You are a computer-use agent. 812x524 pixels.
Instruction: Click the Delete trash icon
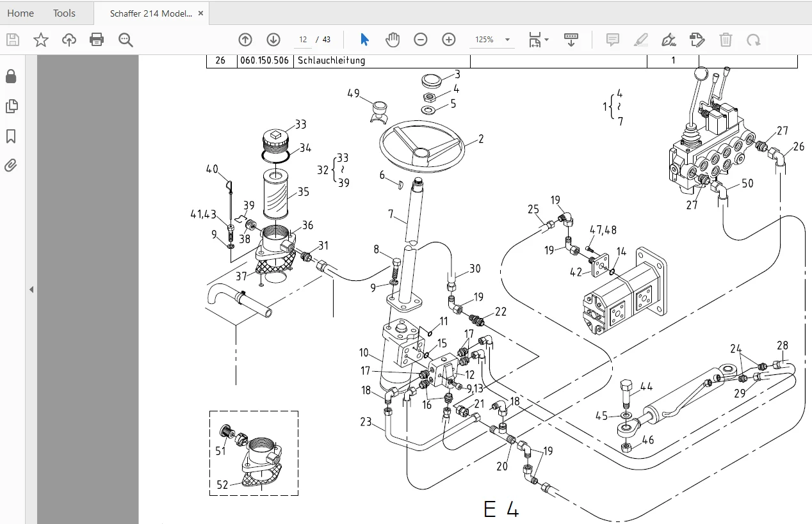[726, 40]
